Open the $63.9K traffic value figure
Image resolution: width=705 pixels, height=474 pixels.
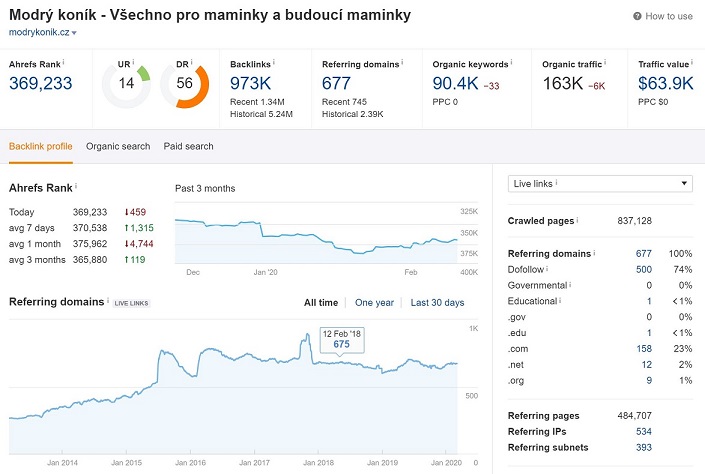pyautogui.click(x=665, y=83)
